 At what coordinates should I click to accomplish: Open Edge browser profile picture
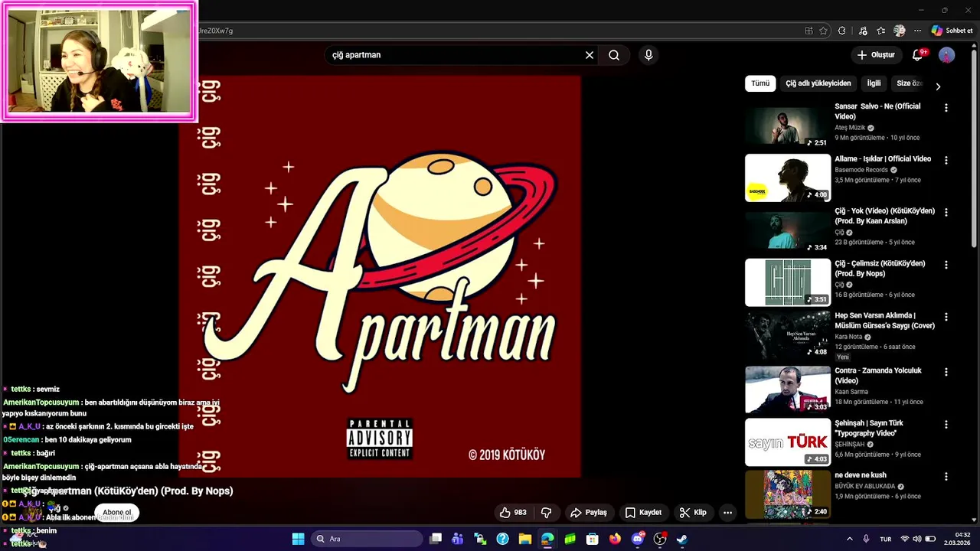(x=900, y=31)
